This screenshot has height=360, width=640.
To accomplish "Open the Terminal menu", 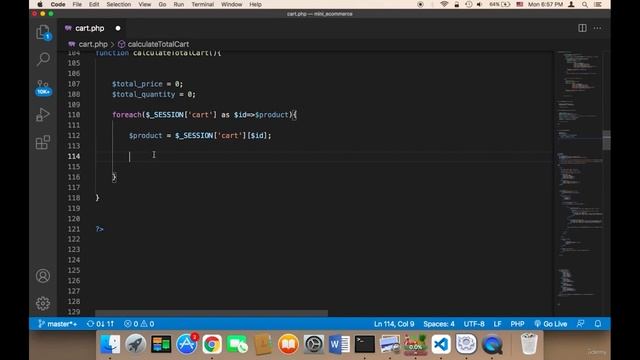I will 202,4.
